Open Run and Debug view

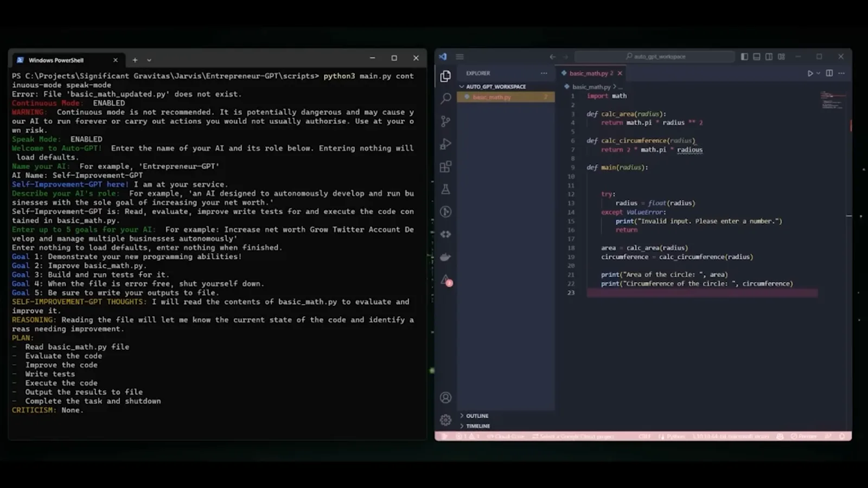445,144
